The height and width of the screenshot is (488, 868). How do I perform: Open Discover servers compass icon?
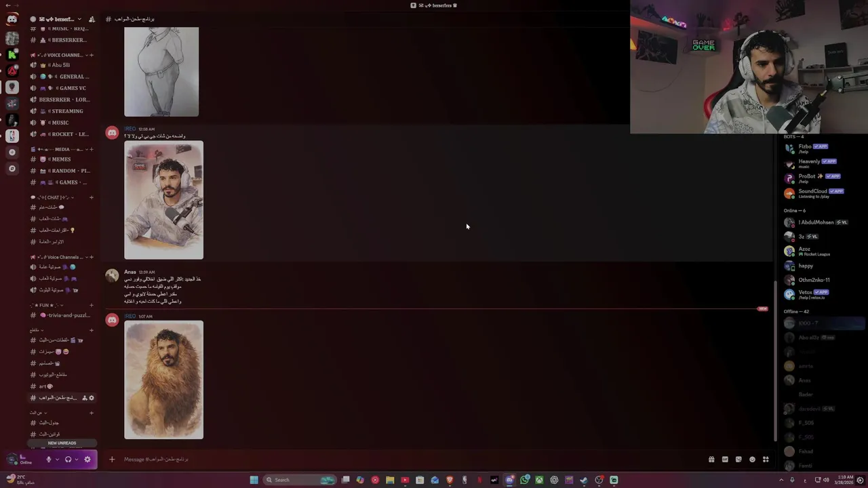[x=12, y=168]
